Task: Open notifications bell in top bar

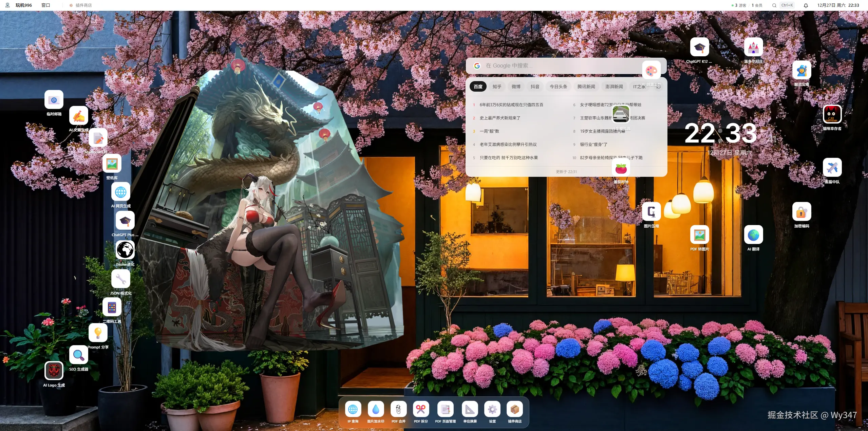Action: (x=806, y=5)
